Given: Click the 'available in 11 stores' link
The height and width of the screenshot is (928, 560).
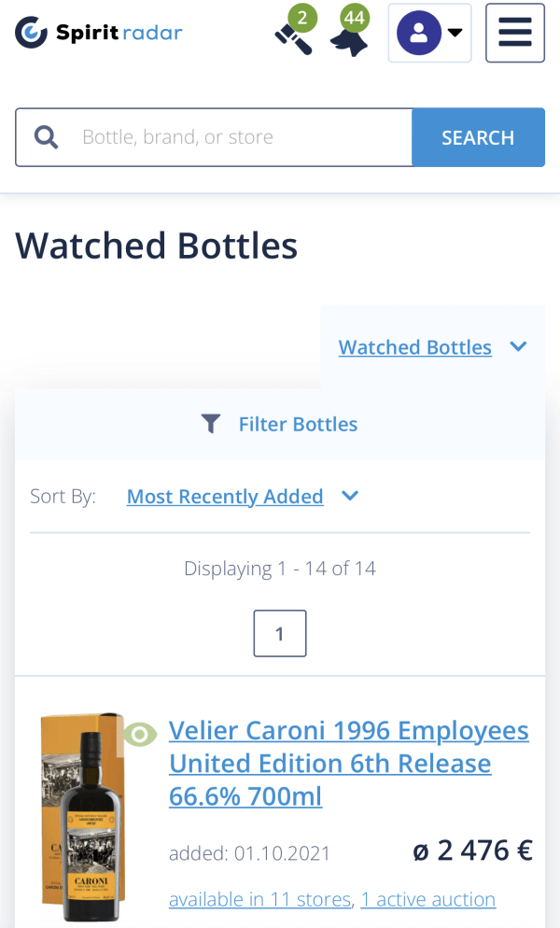Looking at the screenshot, I should (259, 900).
